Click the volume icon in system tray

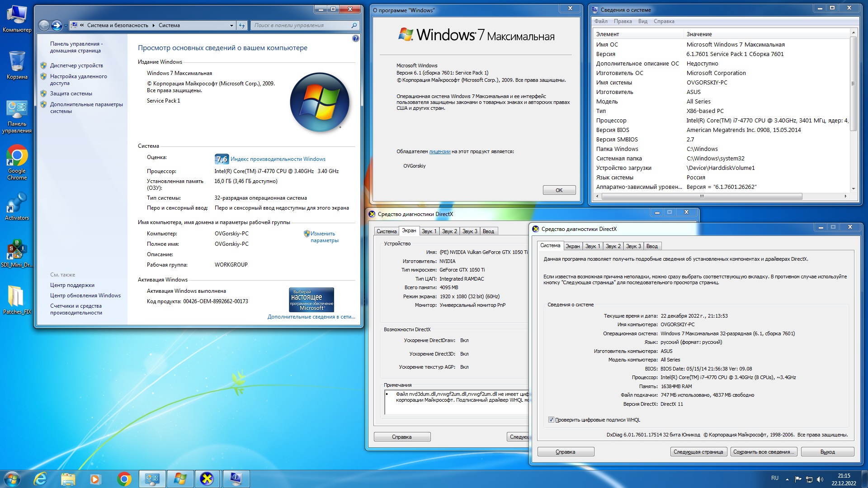click(820, 479)
